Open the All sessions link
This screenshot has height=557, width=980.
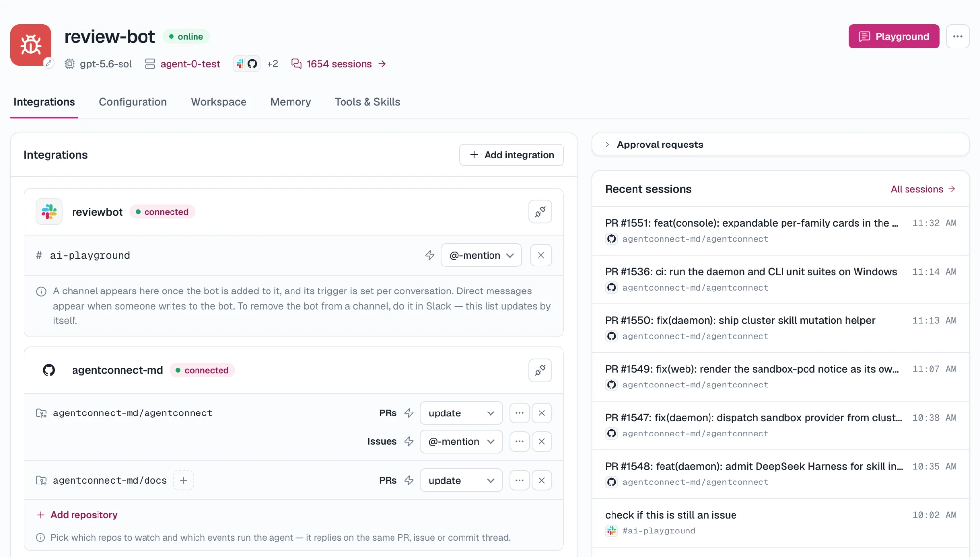923,189
